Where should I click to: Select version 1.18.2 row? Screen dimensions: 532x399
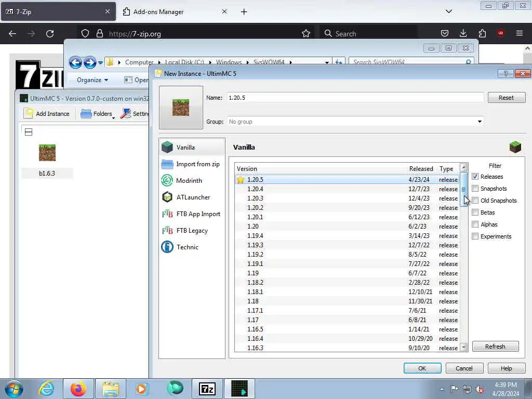347,283
